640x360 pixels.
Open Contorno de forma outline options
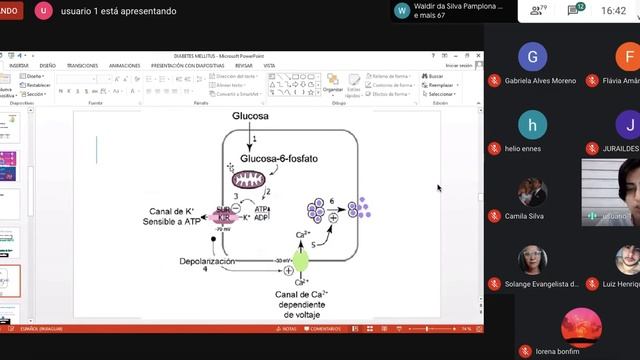coord(389,85)
